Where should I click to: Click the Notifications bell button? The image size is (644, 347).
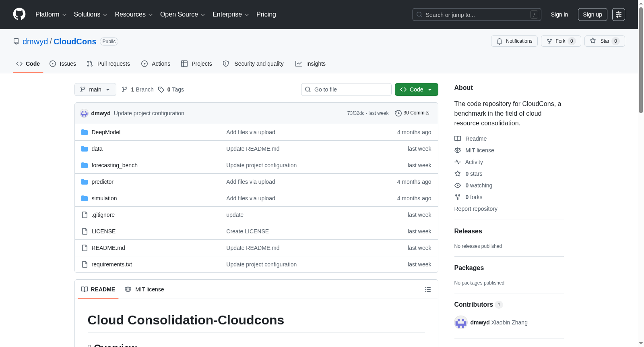pyautogui.click(x=514, y=41)
